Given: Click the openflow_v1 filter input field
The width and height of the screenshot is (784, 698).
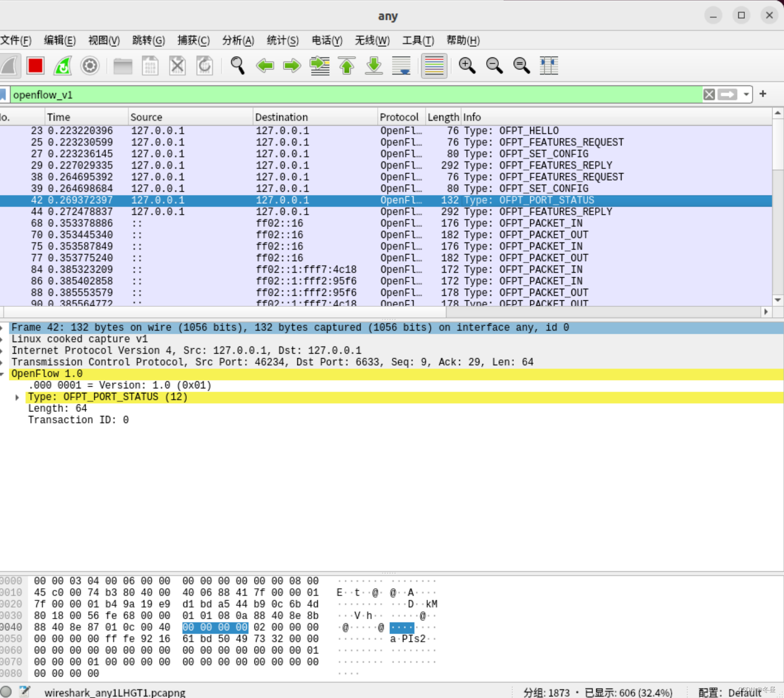Looking at the screenshot, I should tap(355, 95).
